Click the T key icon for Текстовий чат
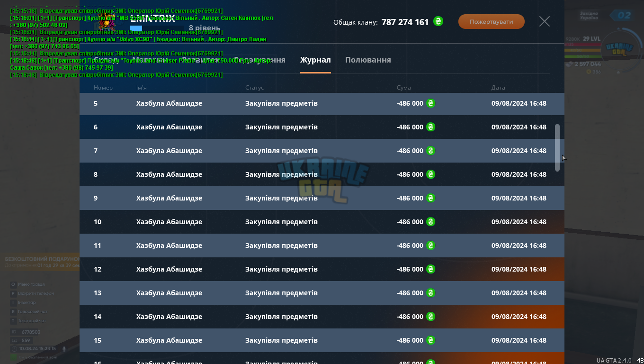Viewport: 644px width, 364px height. click(x=13, y=321)
